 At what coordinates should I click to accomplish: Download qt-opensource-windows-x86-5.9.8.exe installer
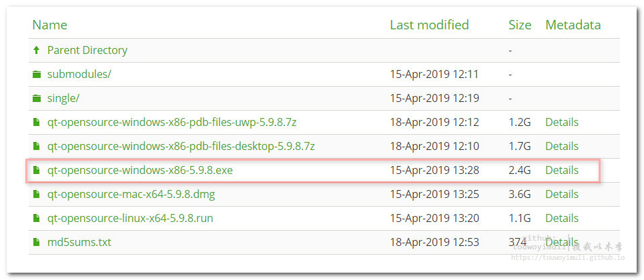140,170
